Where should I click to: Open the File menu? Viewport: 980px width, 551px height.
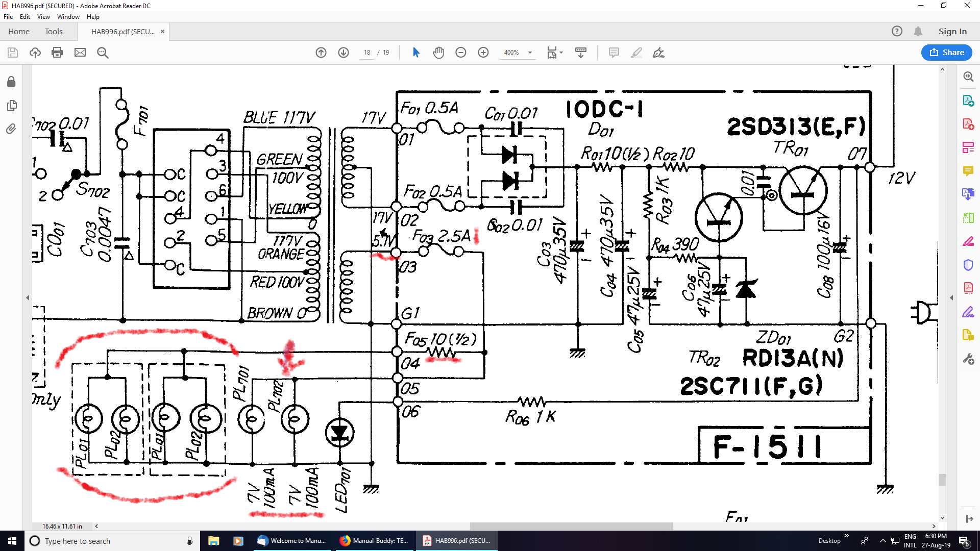(x=8, y=17)
